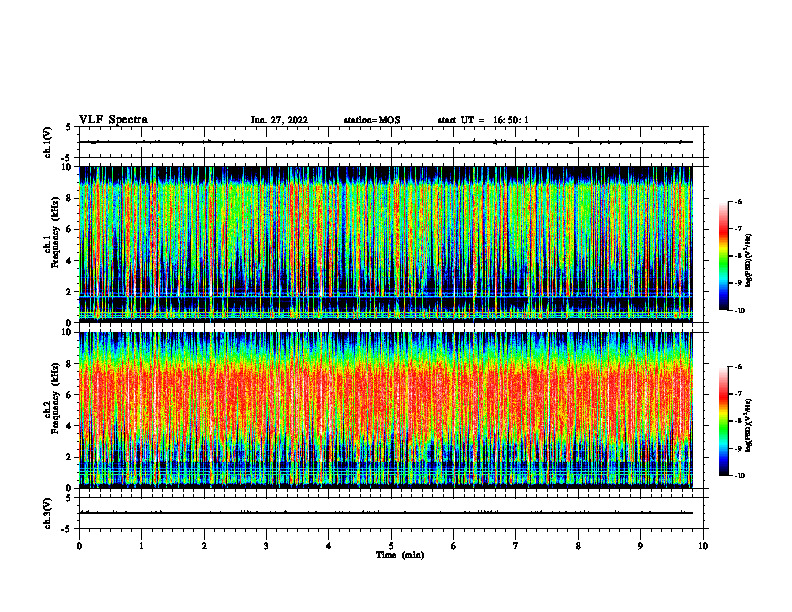Click the "5" tick on time axis
The image size is (792, 612).
click(x=391, y=546)
